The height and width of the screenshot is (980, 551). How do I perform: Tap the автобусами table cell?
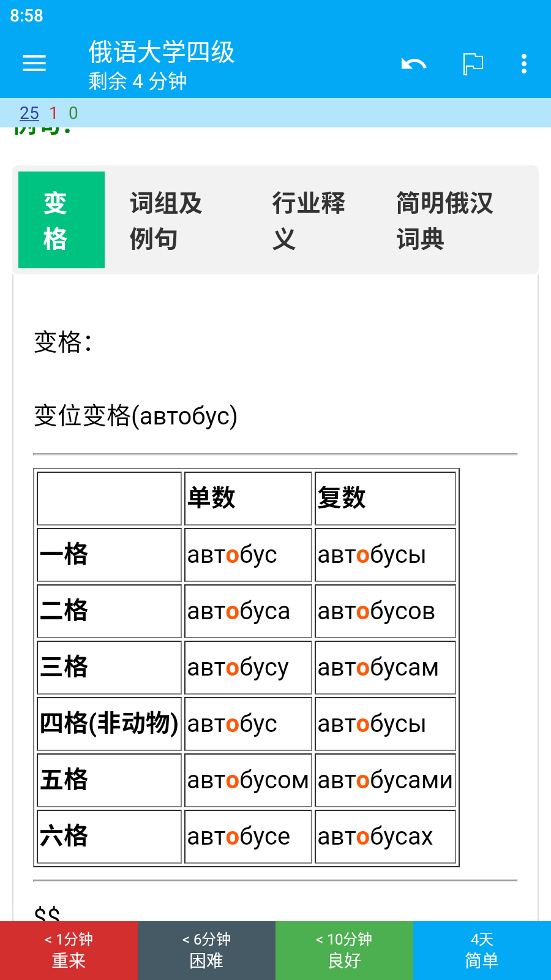(385, 780)
